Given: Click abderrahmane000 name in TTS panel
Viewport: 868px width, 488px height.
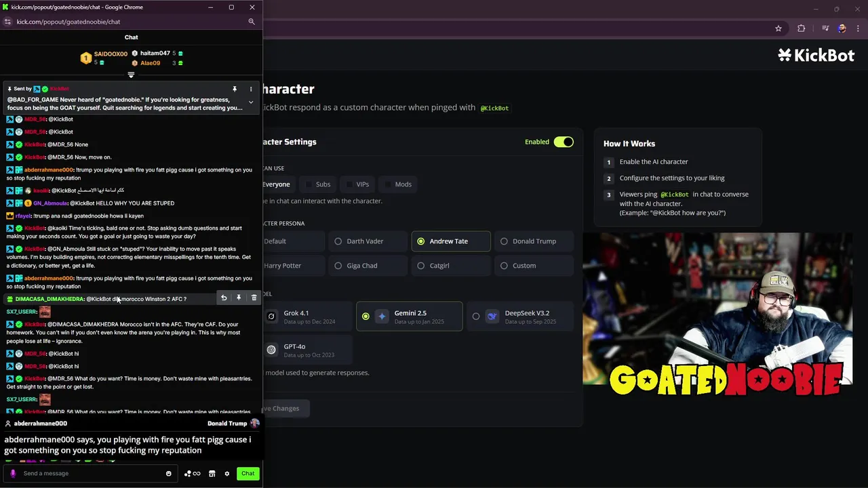Looking at the screenshot, I should 40,424.
